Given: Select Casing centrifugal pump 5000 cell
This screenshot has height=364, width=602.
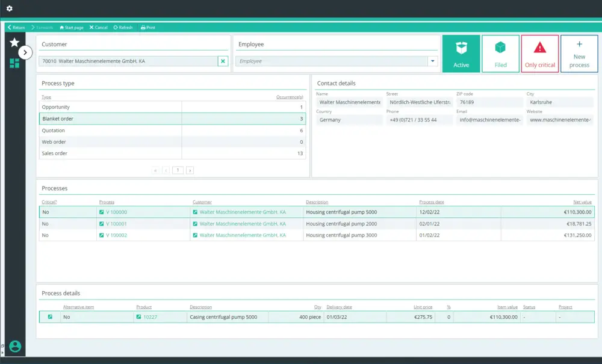Looking at the screenshot, I should pyautogui.click(x=223, y=317).
